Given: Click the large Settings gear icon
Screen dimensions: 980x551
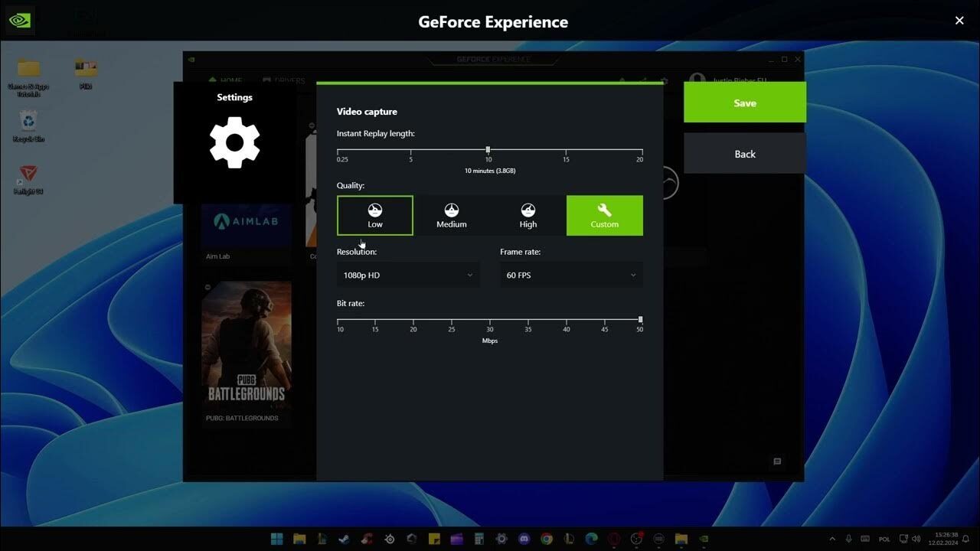Looking at the screenshot, I should (234, 142).
